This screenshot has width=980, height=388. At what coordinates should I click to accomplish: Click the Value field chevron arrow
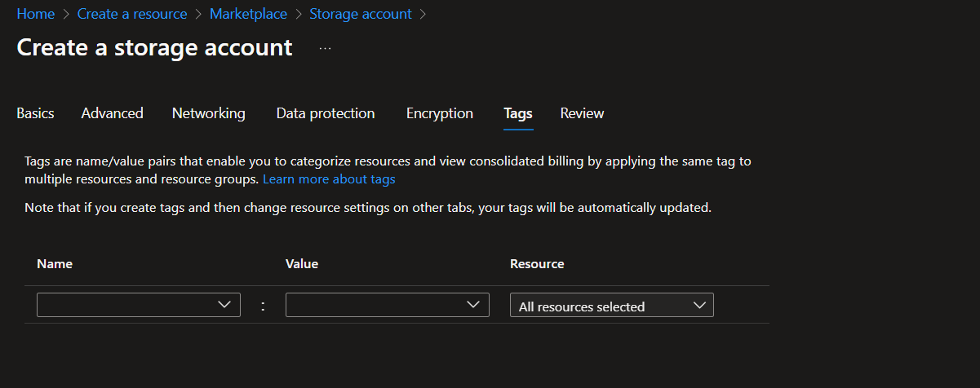coord(473,305)
